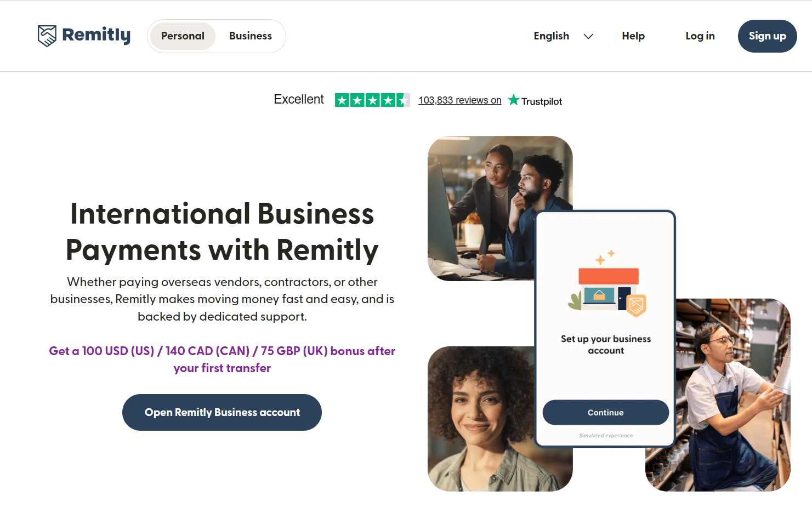Click the Trustpilot green star logo
Viewport: 812px width, 508px height.
coord(513,100)
